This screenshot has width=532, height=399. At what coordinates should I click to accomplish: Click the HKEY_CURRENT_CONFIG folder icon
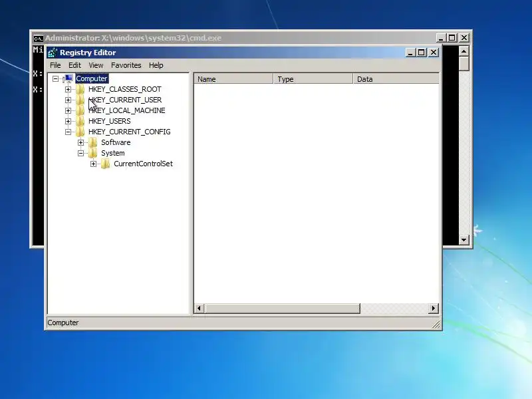(x=80, y=132)
